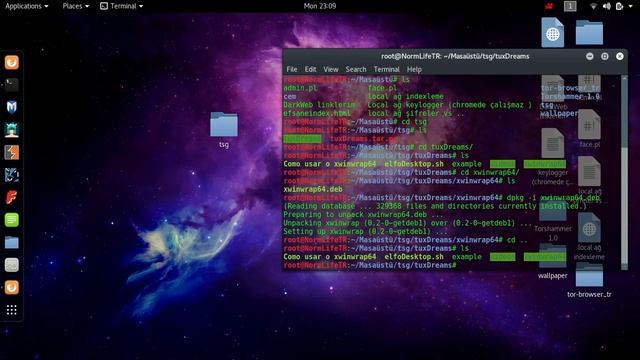Click the 'Setting up xwinwrap' line

click(365, 231)
